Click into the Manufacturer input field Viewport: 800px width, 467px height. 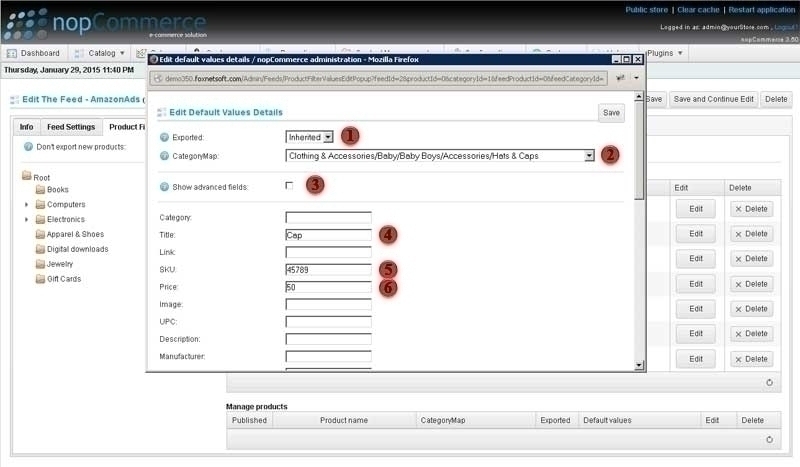tap(329, 356)
